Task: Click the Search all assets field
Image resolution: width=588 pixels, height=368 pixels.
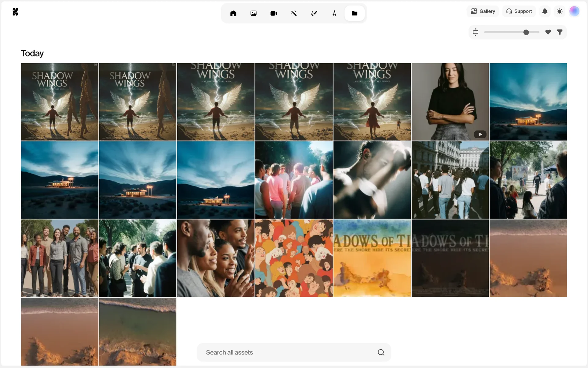Action: point(288,352)
